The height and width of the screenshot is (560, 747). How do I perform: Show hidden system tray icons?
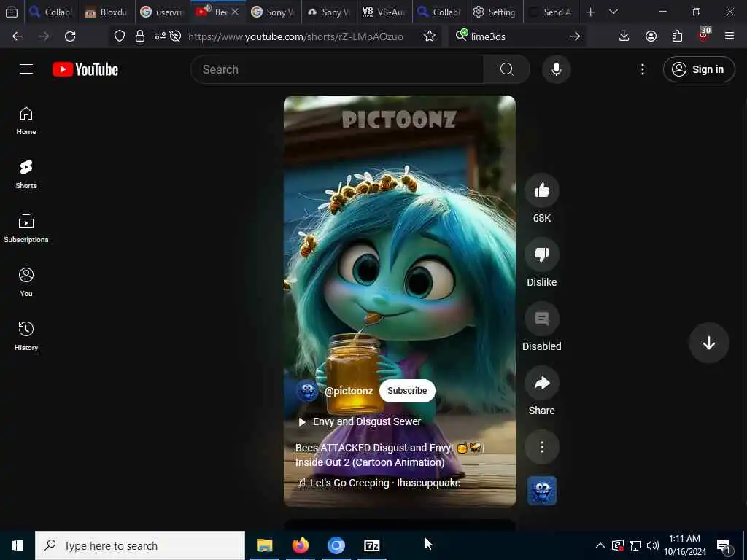(x=600, y=545)
